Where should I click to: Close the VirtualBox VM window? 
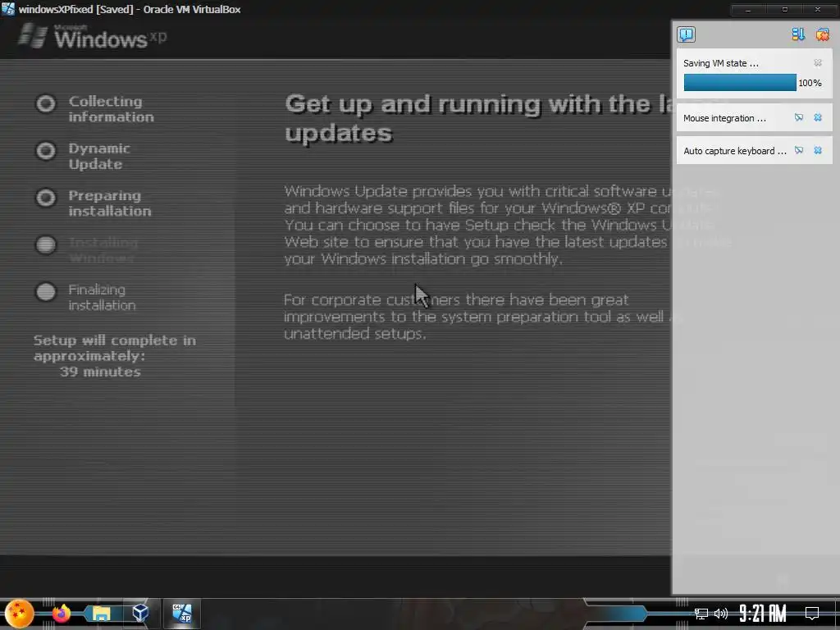[x=818, y=9]
